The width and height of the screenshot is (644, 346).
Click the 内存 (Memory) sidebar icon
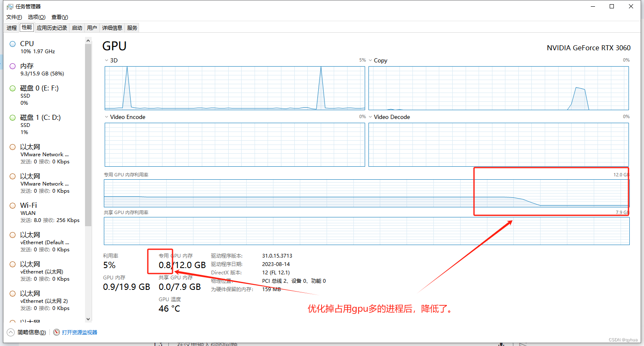pyautogui.click(x=13, y=66)
